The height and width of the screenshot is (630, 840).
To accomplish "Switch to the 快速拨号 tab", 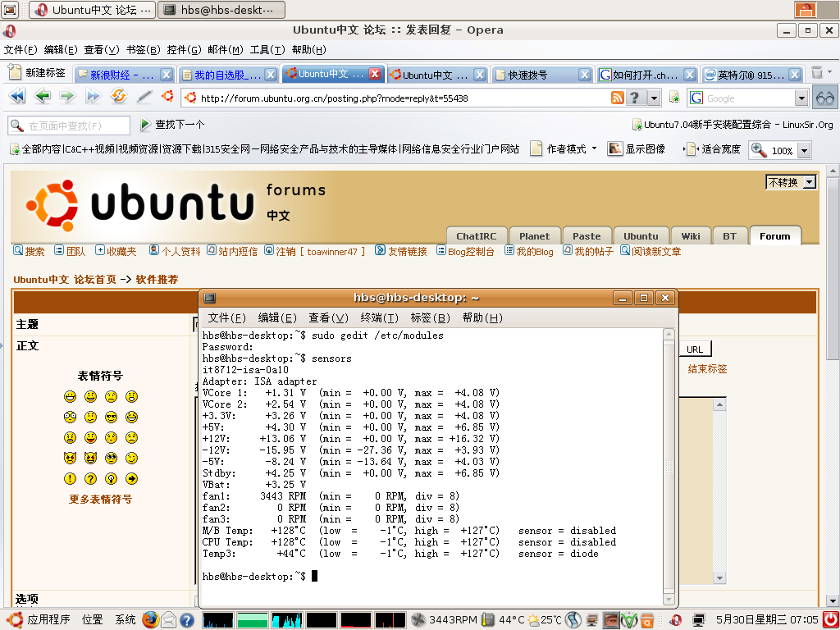I will pyautogui.click(x=543, y=75).
